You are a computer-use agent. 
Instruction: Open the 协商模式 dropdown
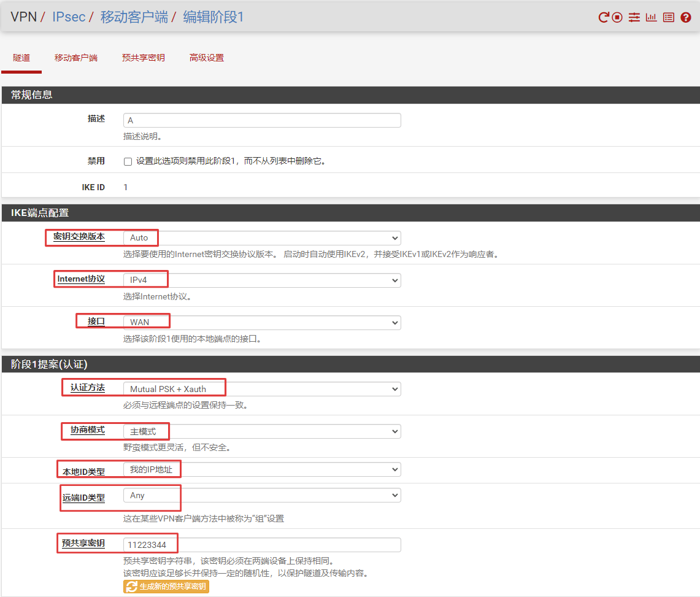tap(262, 431)
